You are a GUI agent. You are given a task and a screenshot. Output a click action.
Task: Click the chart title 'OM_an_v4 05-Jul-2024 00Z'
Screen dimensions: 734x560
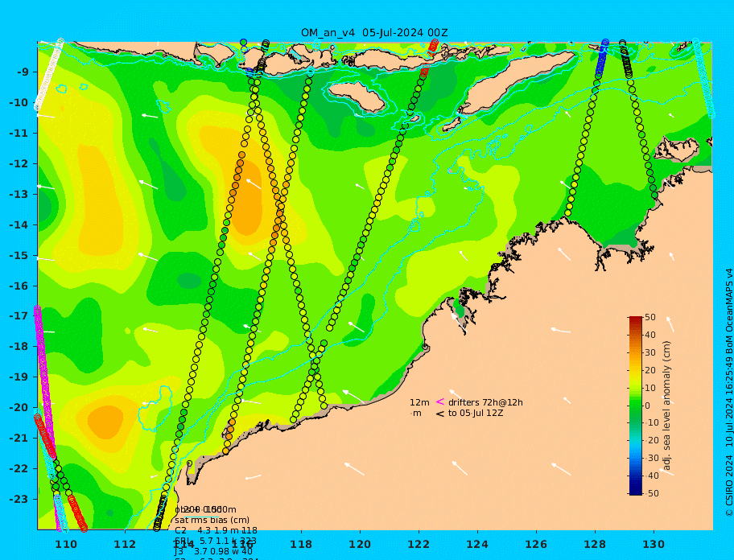pyautogui.click(x=374, y=33)
